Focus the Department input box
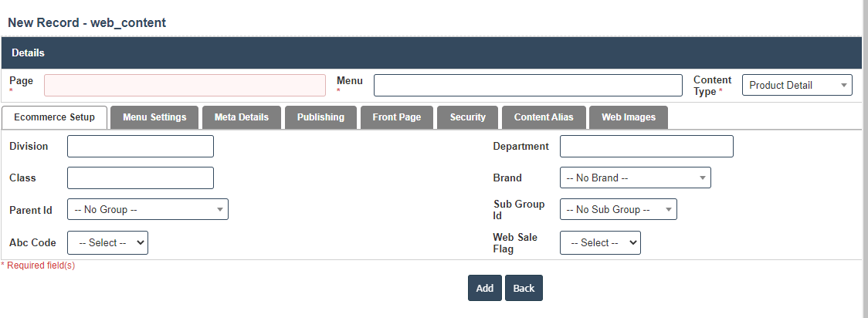Viewport: 868px width, 318px height. point(646,147)
